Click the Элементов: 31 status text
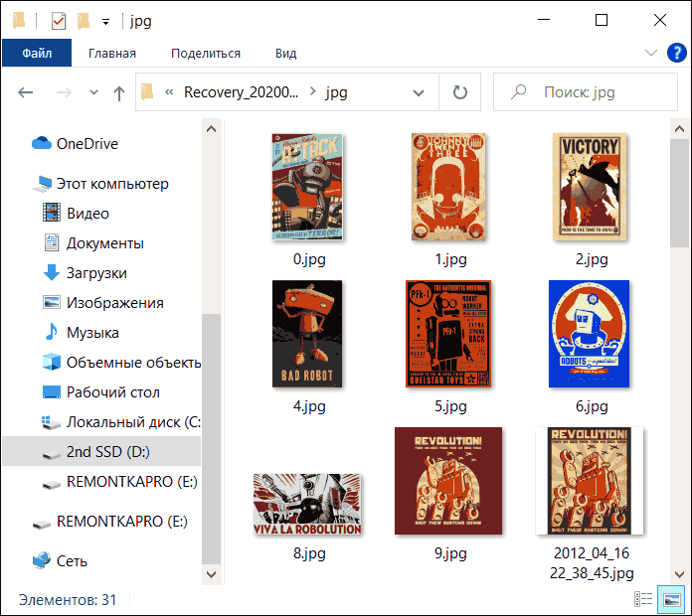The image size is (692, 616). click(68, 600)
